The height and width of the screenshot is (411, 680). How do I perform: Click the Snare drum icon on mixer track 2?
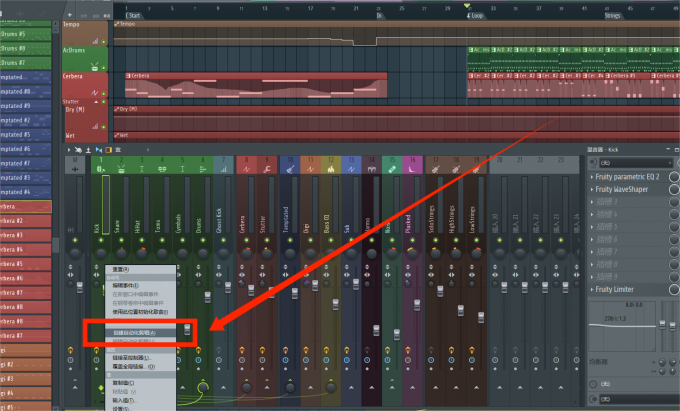pyautogui.click(x=121, y=169)
